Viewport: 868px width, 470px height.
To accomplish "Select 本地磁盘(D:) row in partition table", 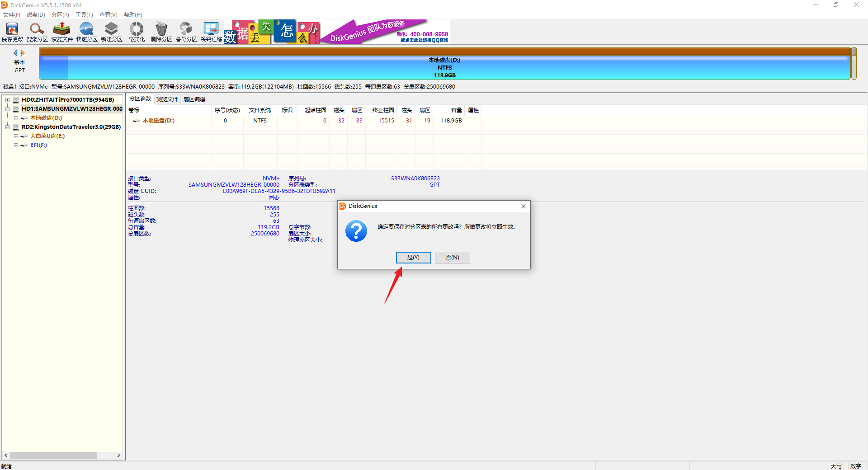I will pos(304,121).
